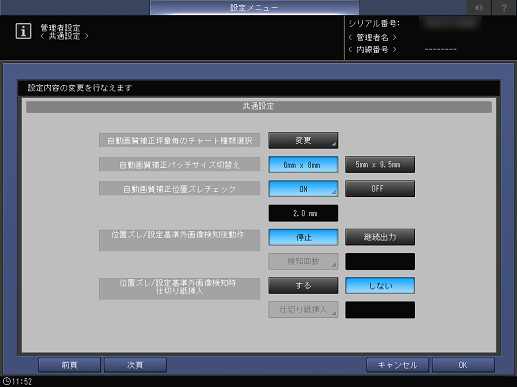Select しない for separator sheet insertion
This screenshot has width=517, height=387.
pyautogui.click(x=380, y=286)
